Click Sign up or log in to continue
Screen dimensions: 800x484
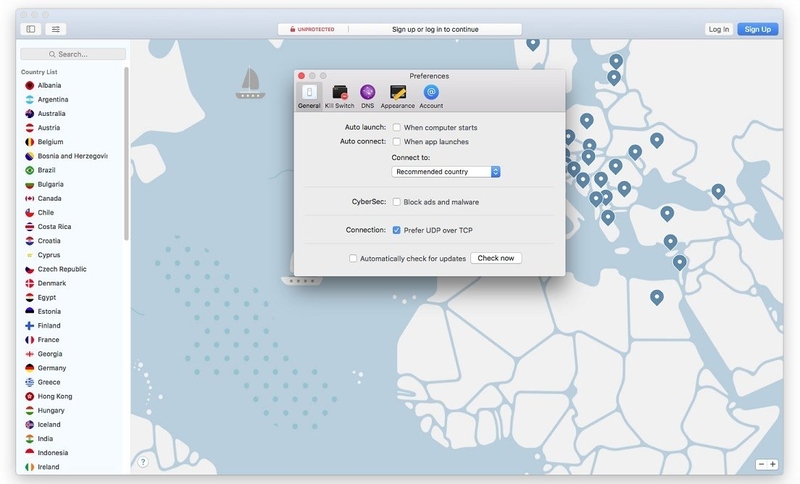pos(435,30)
